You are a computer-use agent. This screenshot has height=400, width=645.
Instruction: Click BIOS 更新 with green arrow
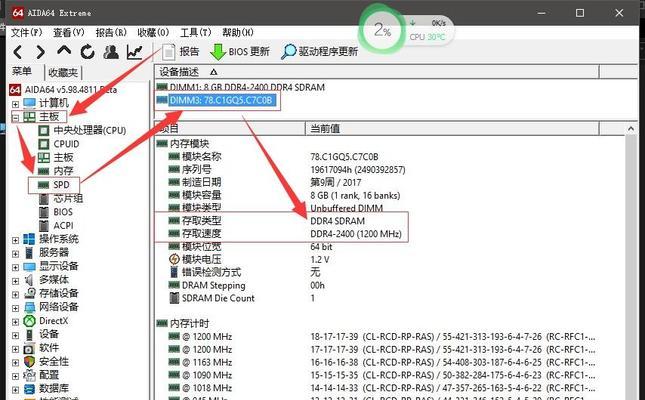pos(240,52)
